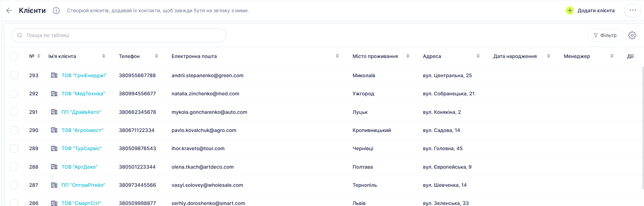
Task: Open client link ТОВ "ТурСервіс"
Action: (x=82, y=148)
